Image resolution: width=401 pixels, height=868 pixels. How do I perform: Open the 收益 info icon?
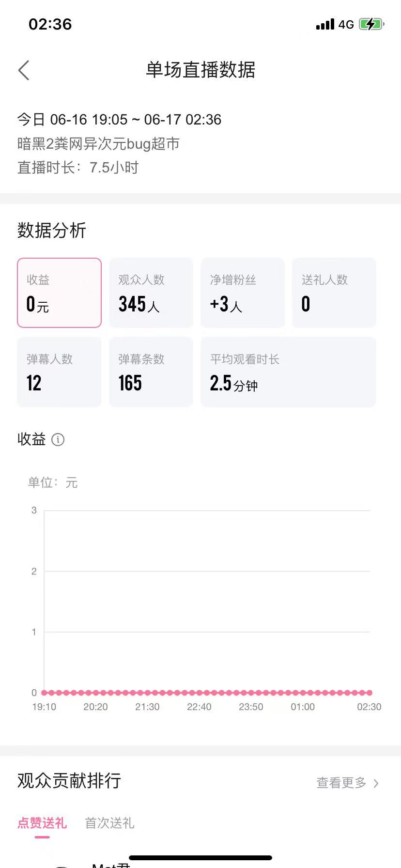coord(58,439)
